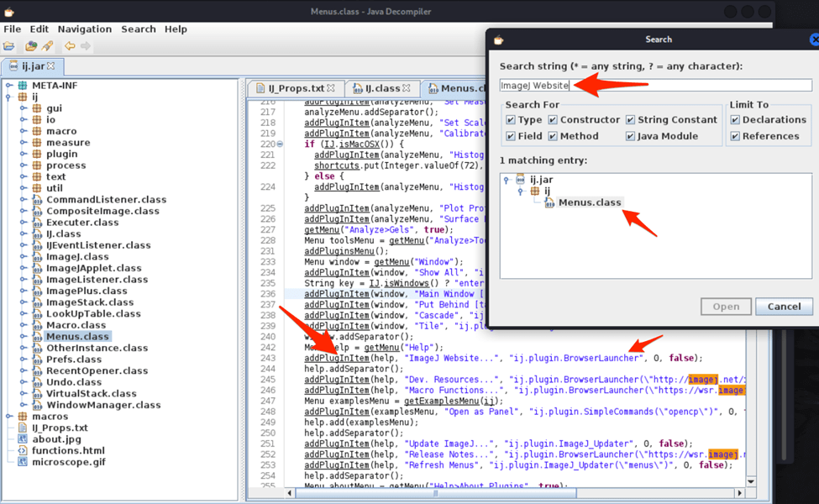Click the Cancel button in Search dialog
Screen dimensions: 819x504
coord(783,307)
